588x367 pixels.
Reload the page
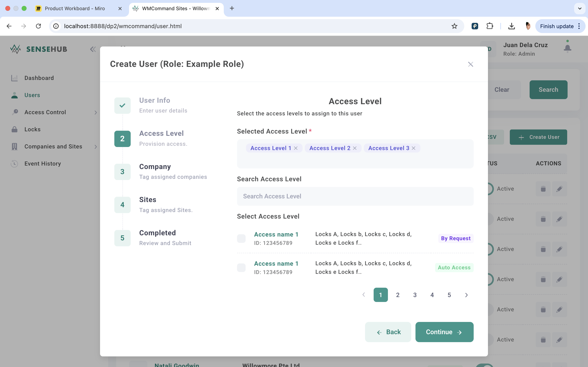(x=38, y=26)
